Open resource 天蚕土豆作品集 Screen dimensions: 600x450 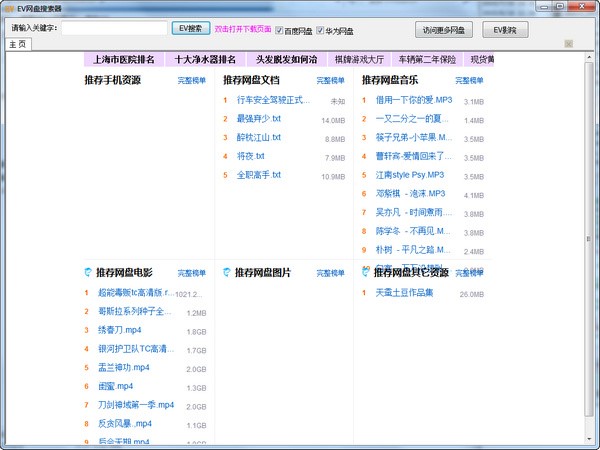point(404,293)
